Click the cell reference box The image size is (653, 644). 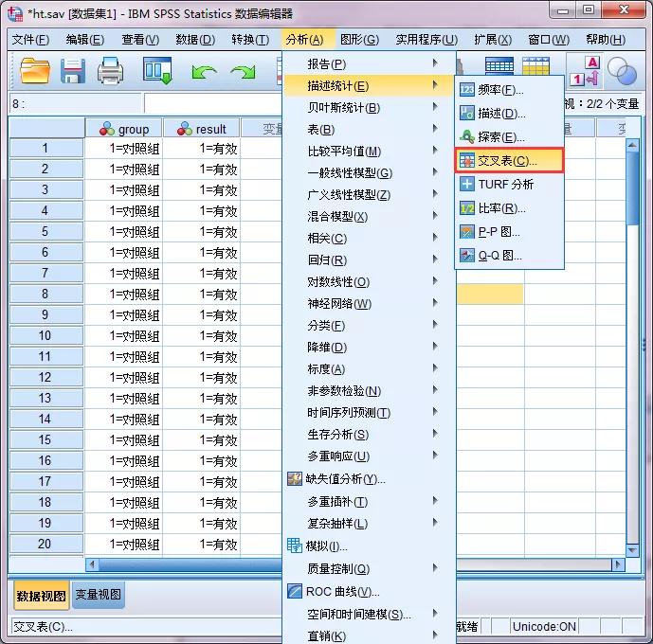click(x=76, y=103)
